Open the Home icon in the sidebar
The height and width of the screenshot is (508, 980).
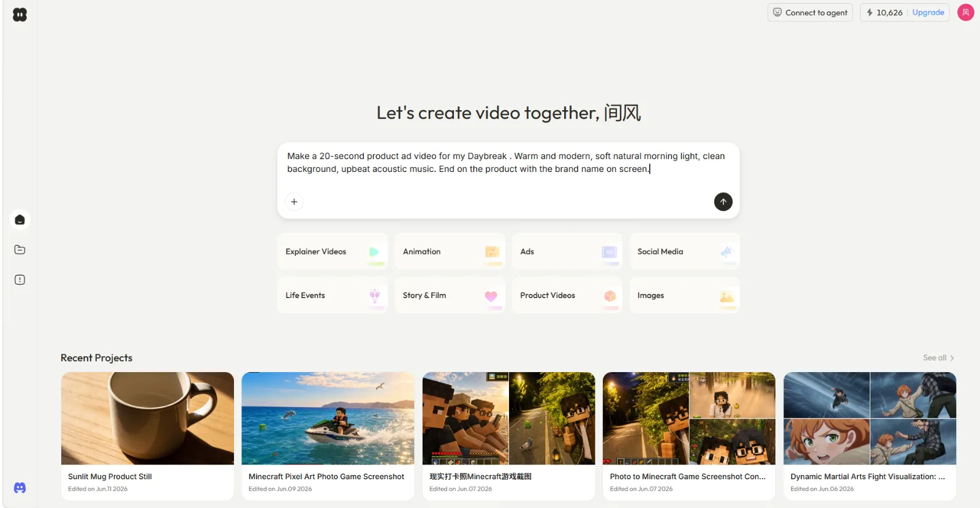click(x=20, y=220)
